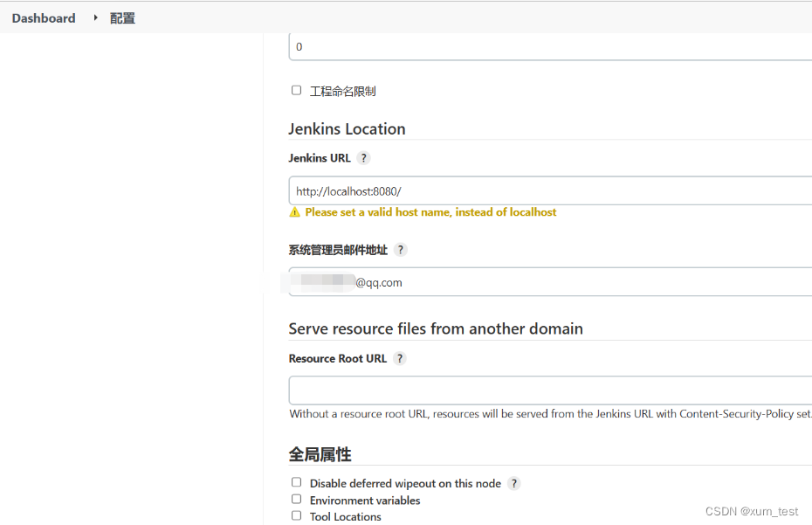
Task: Click the Tool Locations label text
Action: [x=346, y=517]
